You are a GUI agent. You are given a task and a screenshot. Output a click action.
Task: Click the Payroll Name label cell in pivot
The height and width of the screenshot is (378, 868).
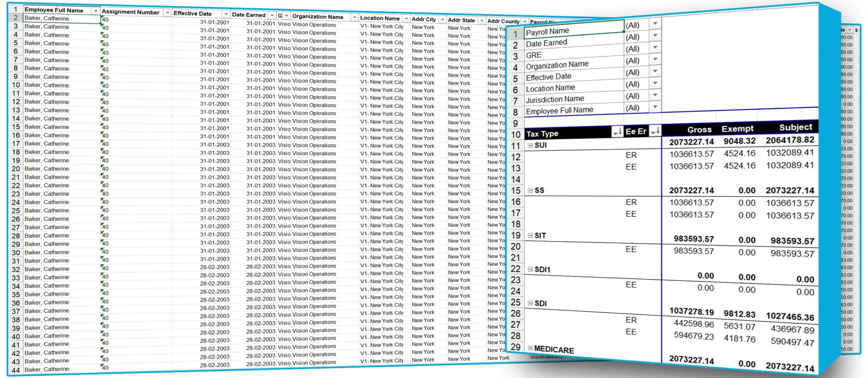pyautogui.click(x=572, y=31)
